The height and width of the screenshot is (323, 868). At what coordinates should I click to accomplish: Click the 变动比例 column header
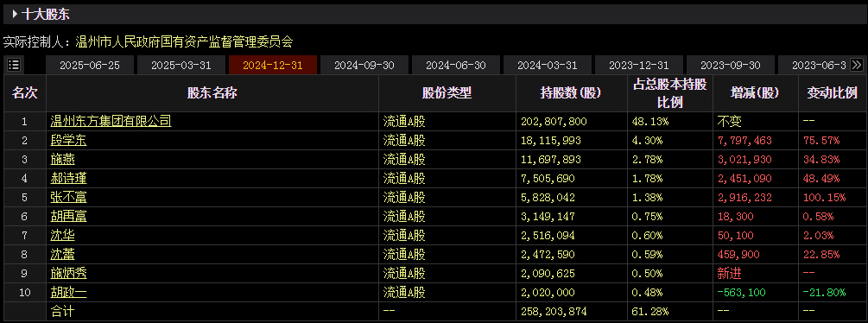pos(832,93)
